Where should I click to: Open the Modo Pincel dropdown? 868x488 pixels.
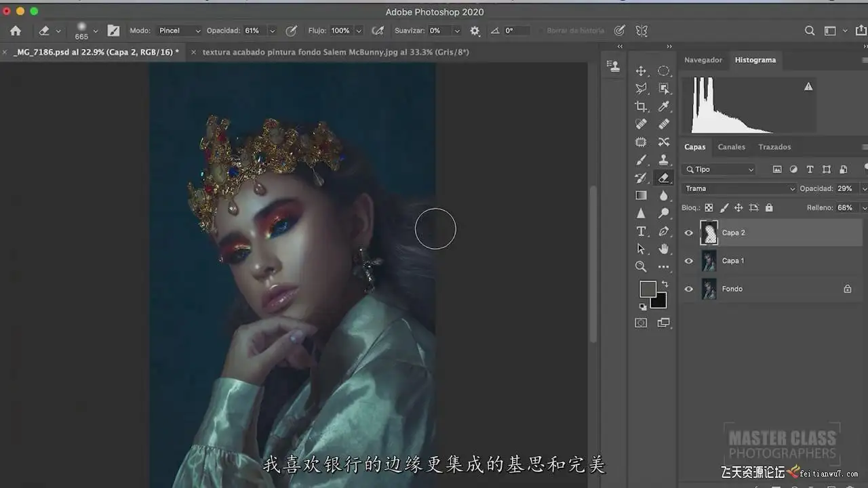[x=179, y=30]
